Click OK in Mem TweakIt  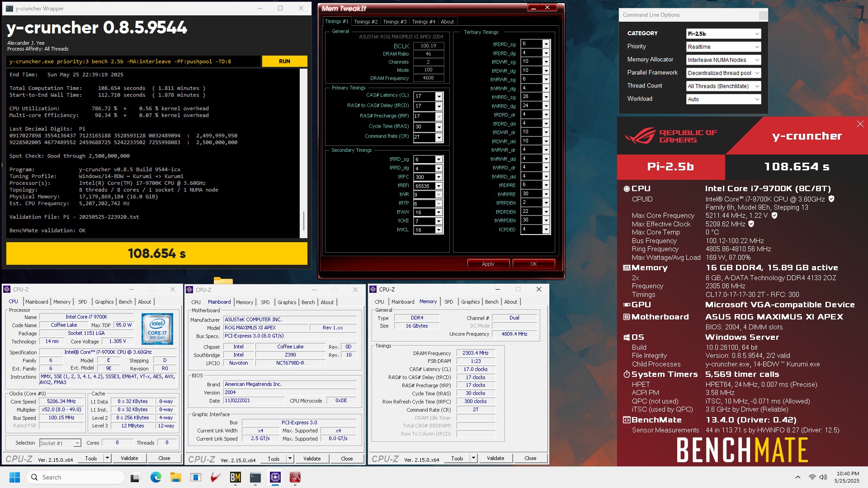[x=533, y=264]
